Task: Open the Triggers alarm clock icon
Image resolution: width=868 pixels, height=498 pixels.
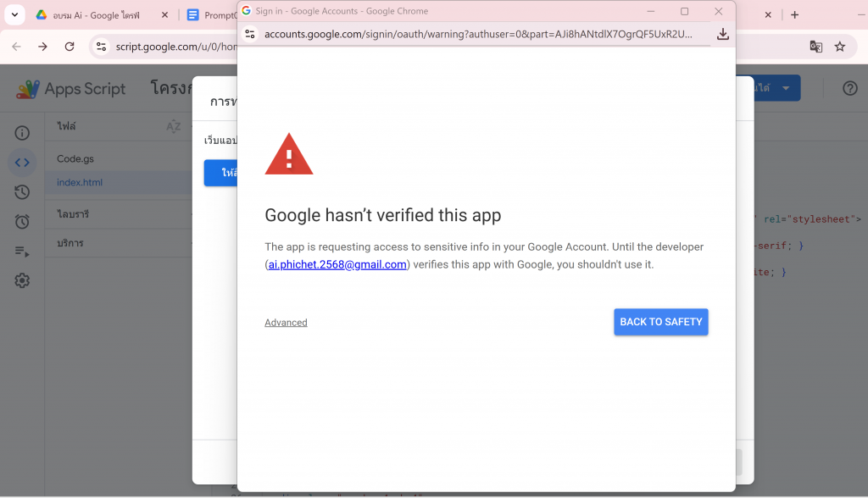Action: (22, 222)
